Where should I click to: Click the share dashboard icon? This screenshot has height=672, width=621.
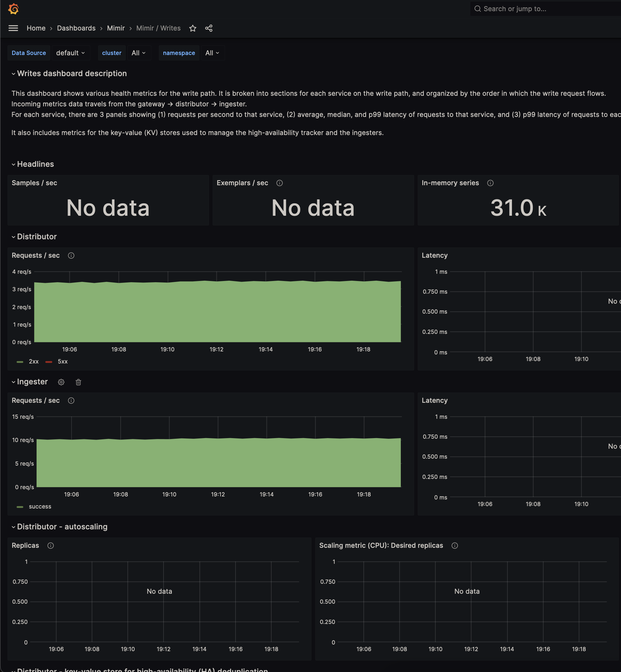pos(209,28)
